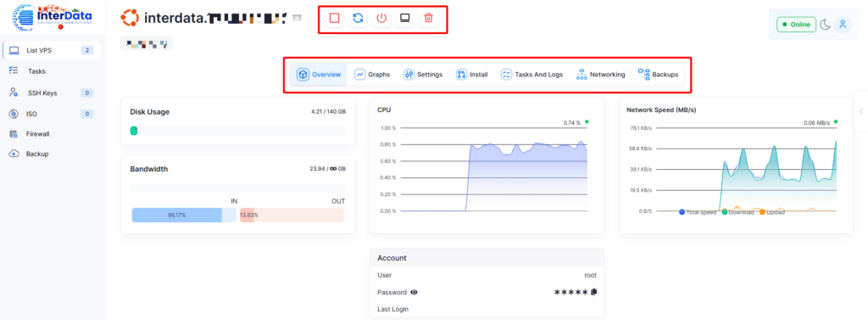Click the Disk Usage progress bar

(x=237, y=131)
